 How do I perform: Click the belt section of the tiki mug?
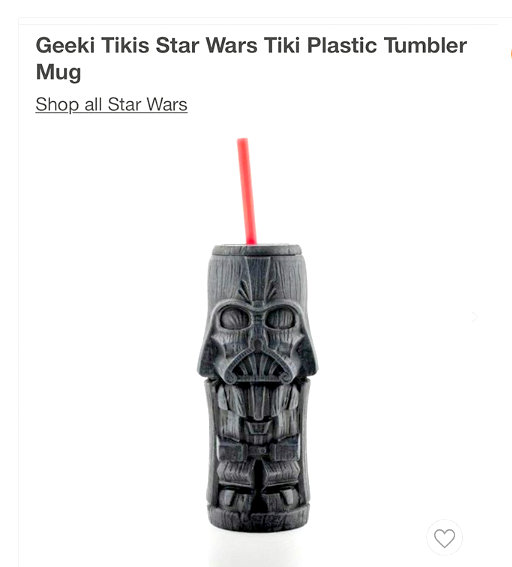click(x=257, y=451)
